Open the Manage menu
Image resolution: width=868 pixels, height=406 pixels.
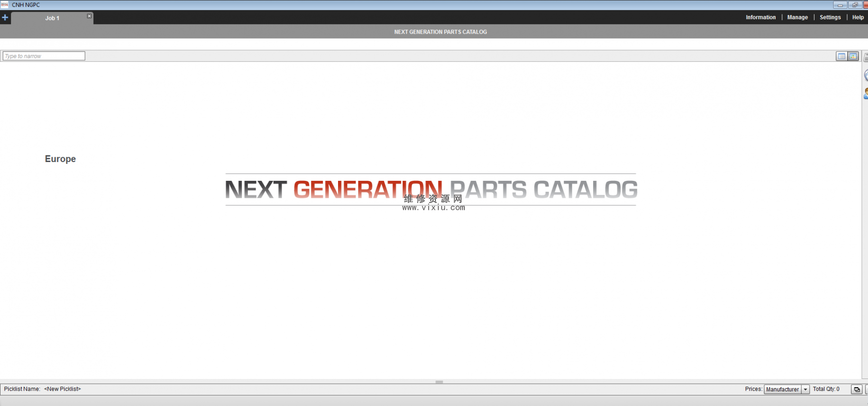pos(797,17)
